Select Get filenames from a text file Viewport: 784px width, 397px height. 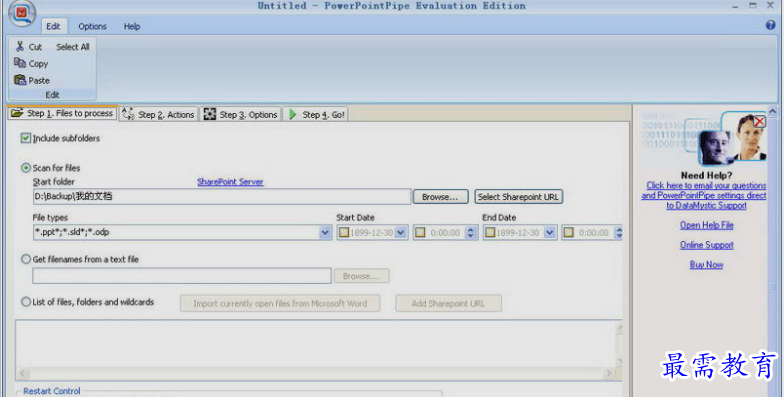tap(26, 260)
